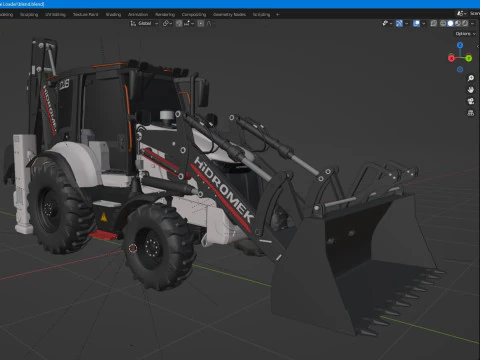Select wireframe viewport shading
Viewport: 480px width, 360px height.
pos(443,23)
